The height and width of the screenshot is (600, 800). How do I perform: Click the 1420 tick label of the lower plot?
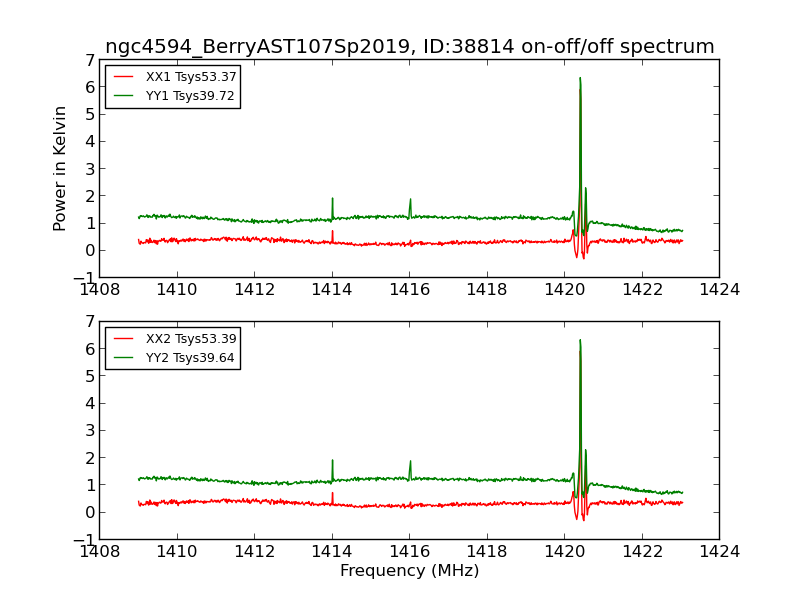tap(565, 552)
